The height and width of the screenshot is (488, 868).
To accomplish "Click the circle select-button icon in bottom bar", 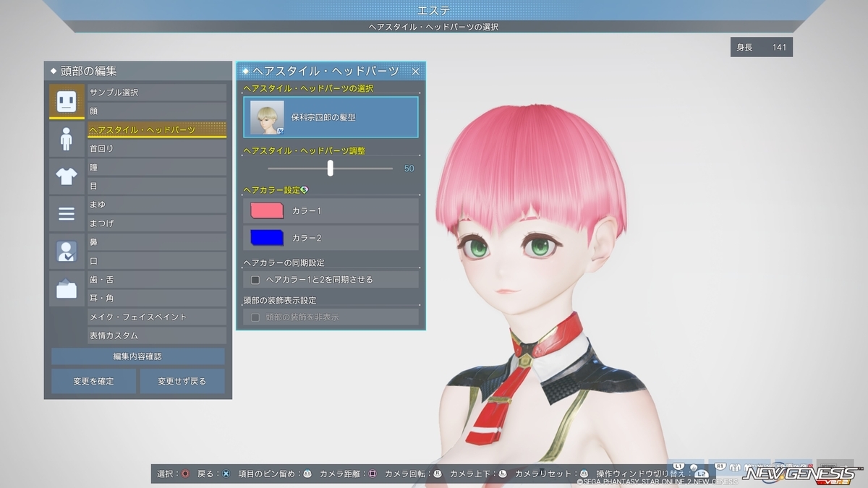I will 186,474.
